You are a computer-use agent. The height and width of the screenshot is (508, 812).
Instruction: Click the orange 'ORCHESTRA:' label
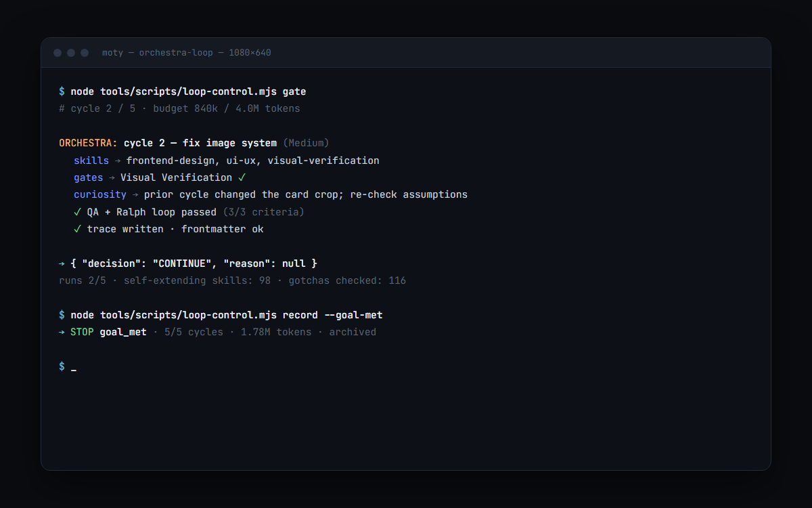[x=88, y=143]
